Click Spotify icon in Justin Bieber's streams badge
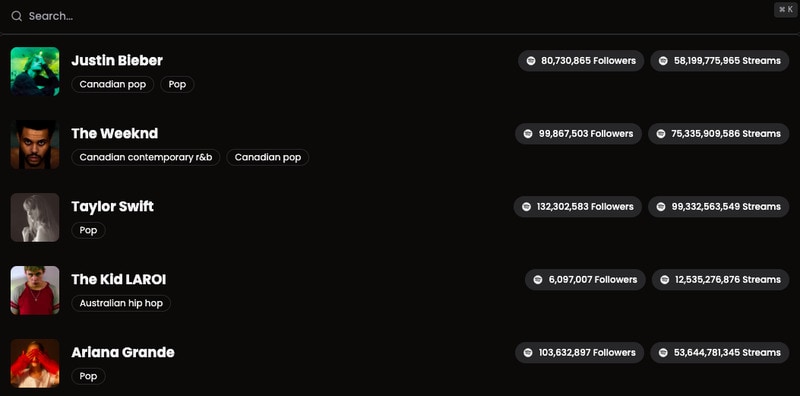The height and width of the screenshot is (396, 800). point(663,61)
